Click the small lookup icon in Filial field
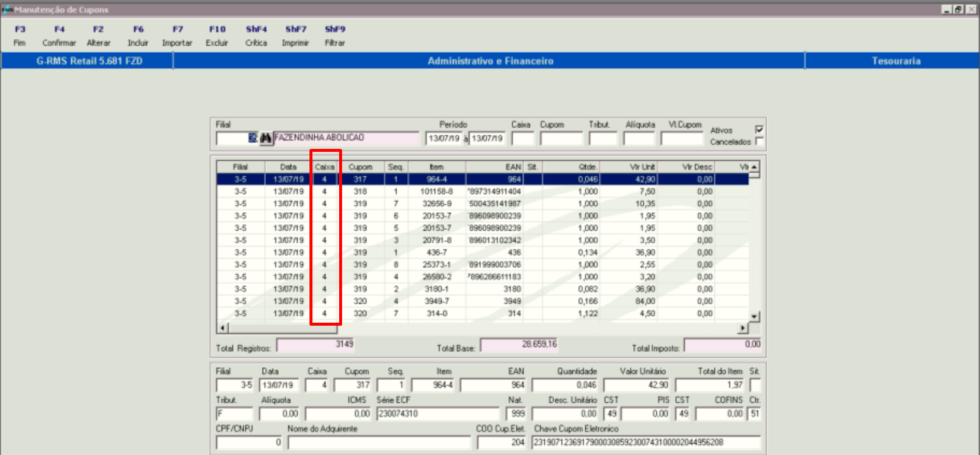Screen dimensions: 980x455 tap(253, 138)
